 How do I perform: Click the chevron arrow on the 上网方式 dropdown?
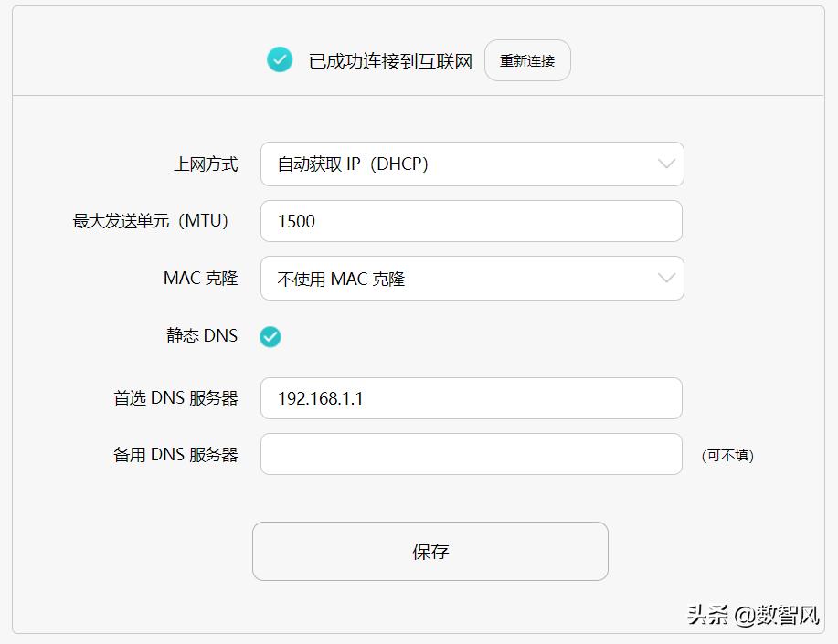tap(666, 164)
